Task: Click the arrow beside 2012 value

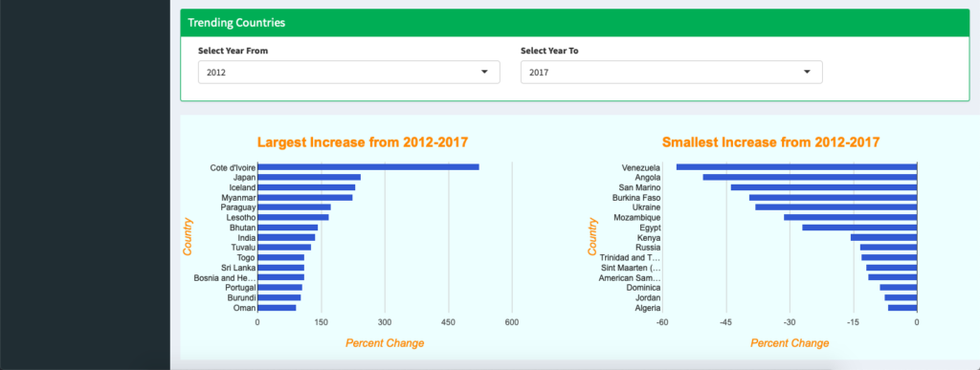Action: click(483, 73)
